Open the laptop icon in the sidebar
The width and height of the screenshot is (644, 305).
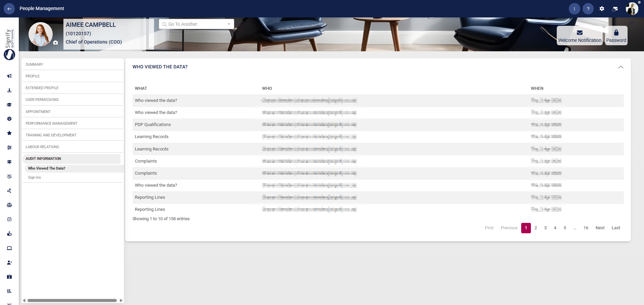click(x=9, y=248)
